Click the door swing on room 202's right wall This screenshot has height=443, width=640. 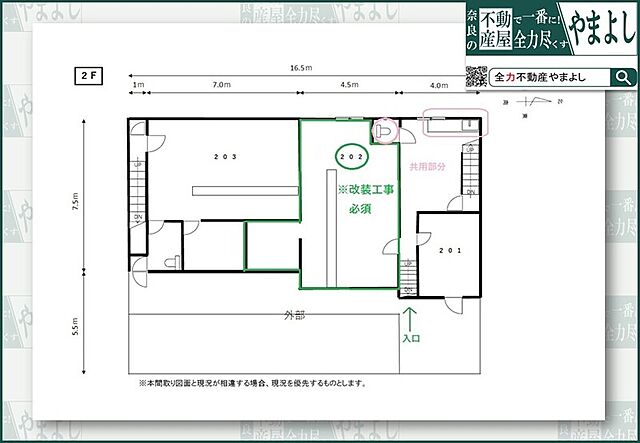coord(391,247)
